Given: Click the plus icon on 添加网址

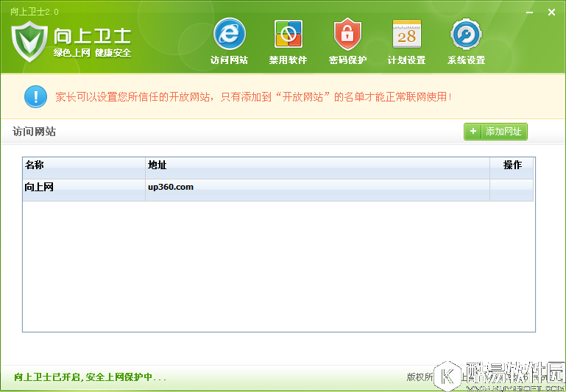Looking at the screenshot, I should coord(473,132).
